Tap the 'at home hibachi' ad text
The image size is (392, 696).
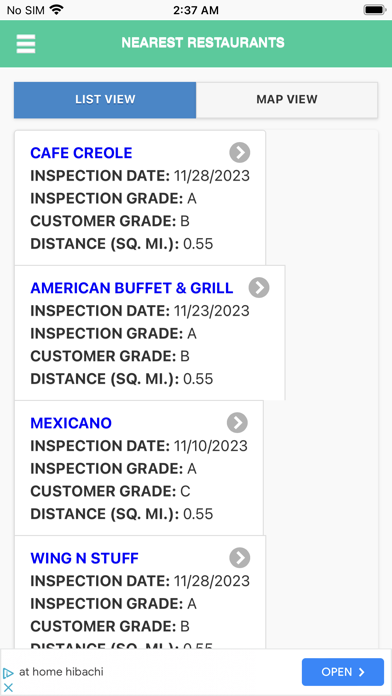coord(61,672)
